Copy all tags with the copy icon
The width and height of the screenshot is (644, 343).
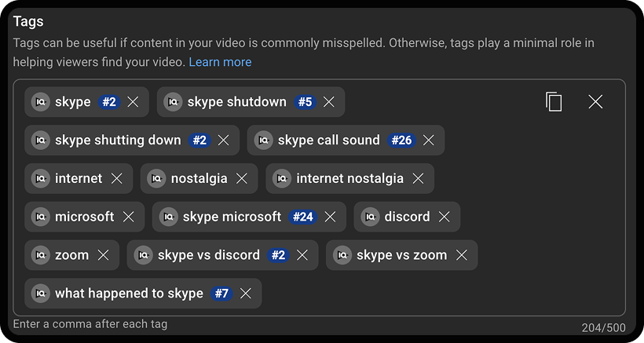point(554,102)
